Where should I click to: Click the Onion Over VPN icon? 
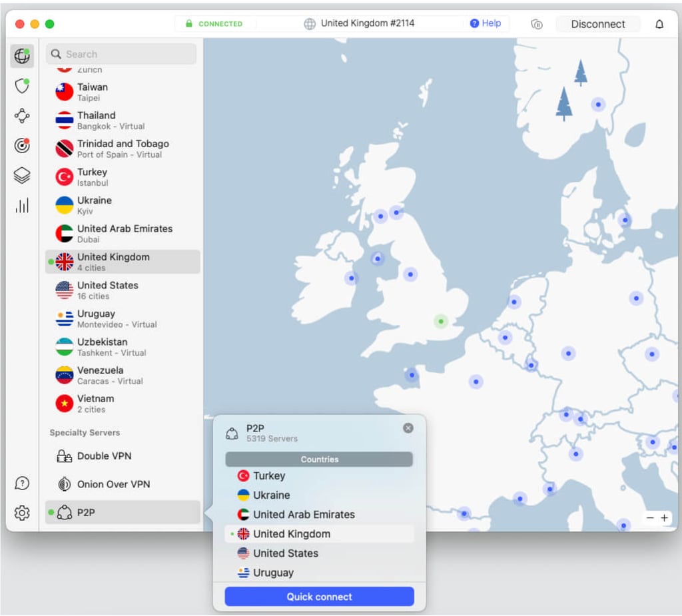[65, 483]
